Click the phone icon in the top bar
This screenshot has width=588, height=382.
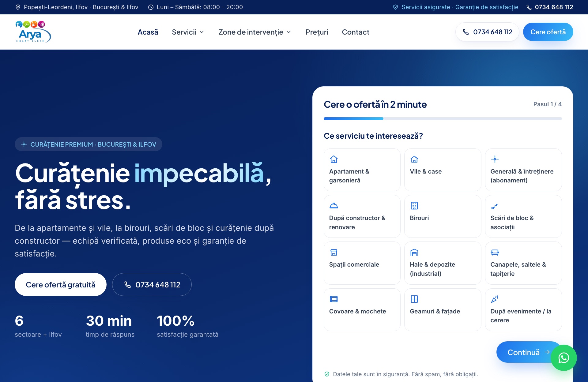click(529, 7)
